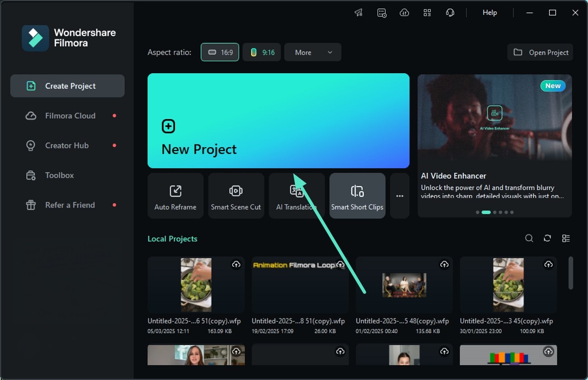Click the paper plane feedback icon
Image resolution: width=588 pixels, height=380 pixels.
pos(359,13)
